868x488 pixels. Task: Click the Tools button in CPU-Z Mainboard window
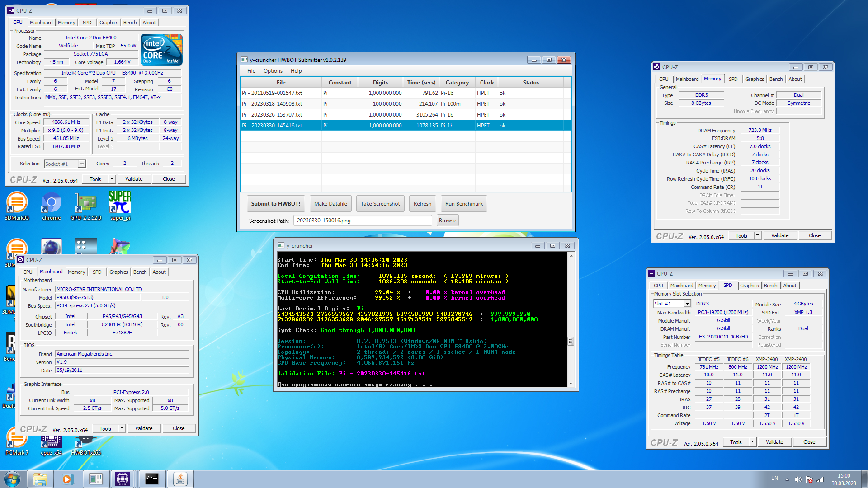pyautogui.click(x=105, y=428)
